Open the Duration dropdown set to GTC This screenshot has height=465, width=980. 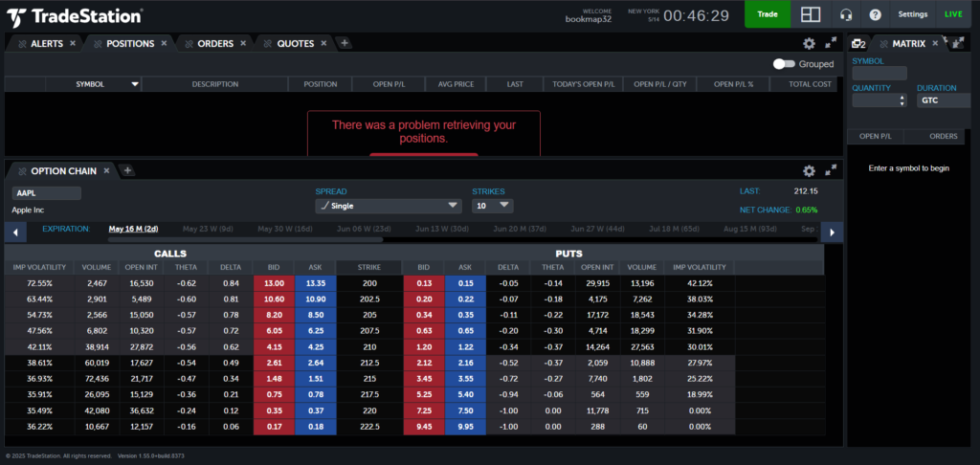(946, 100)
